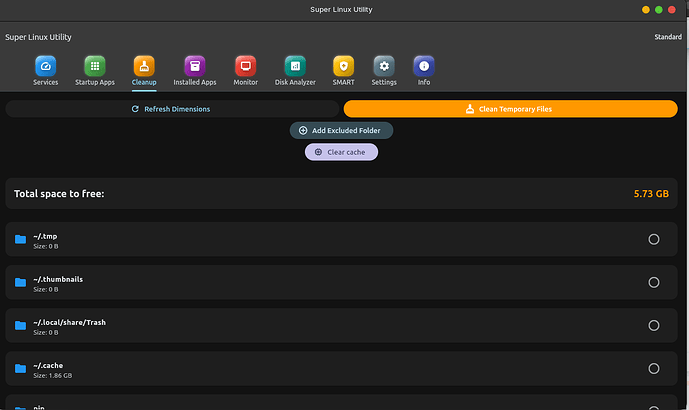Click the Clear cache button
The width and height of the screenshot is (689, 410).
click(341, 152)
